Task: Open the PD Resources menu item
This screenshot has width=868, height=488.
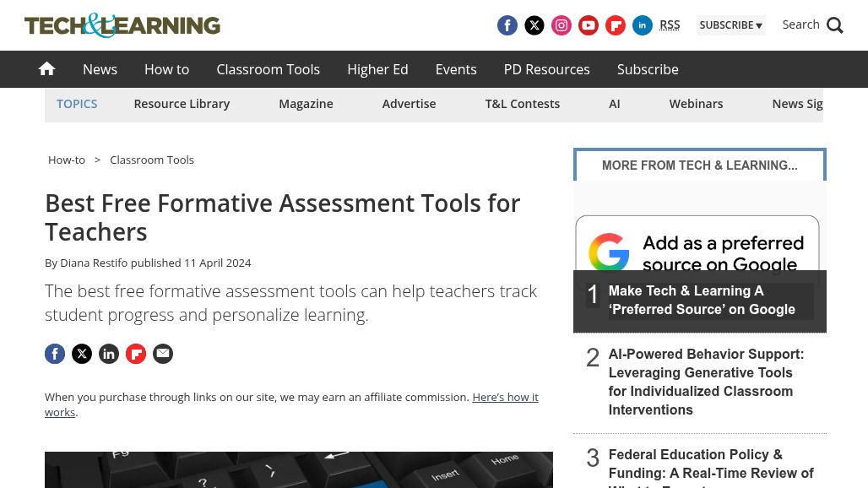Action: pyautogui.click(x=547, y=69)
